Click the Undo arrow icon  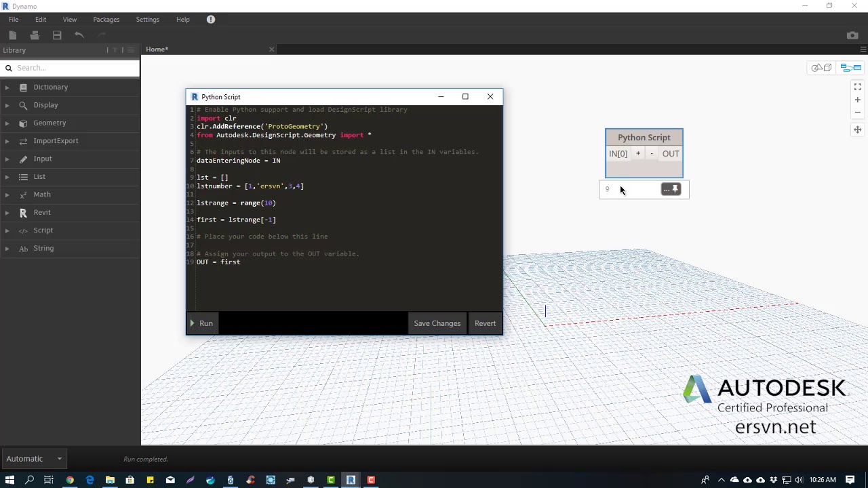[79, 35]
